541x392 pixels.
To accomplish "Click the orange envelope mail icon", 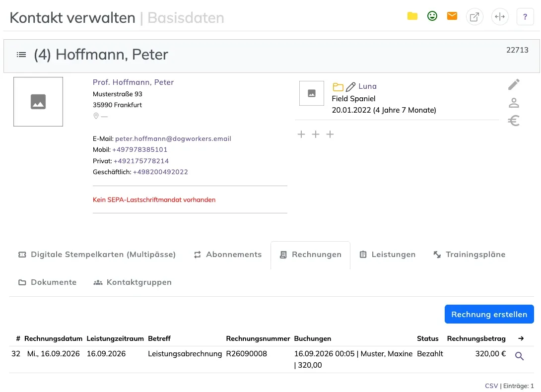I will pos(452,16).
